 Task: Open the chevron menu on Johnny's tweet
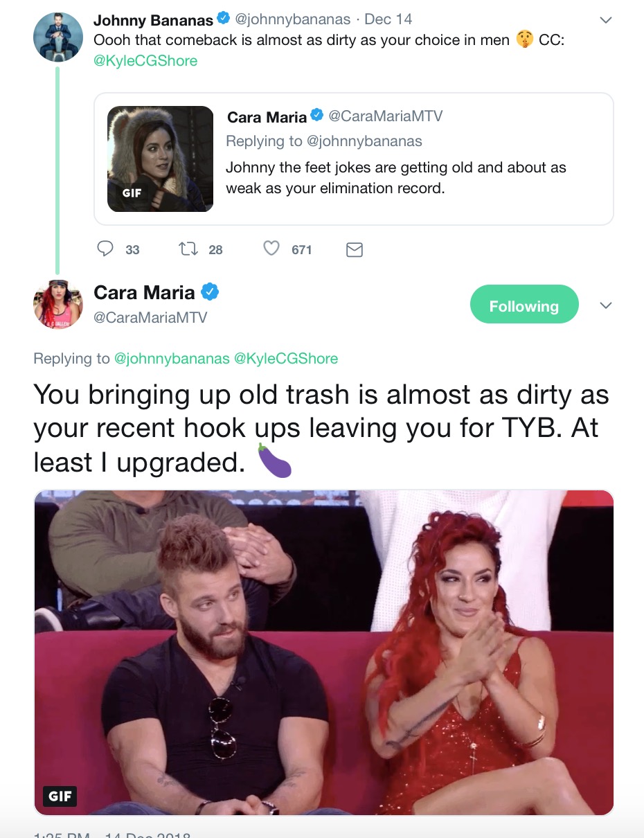click(x=605, y=20)
